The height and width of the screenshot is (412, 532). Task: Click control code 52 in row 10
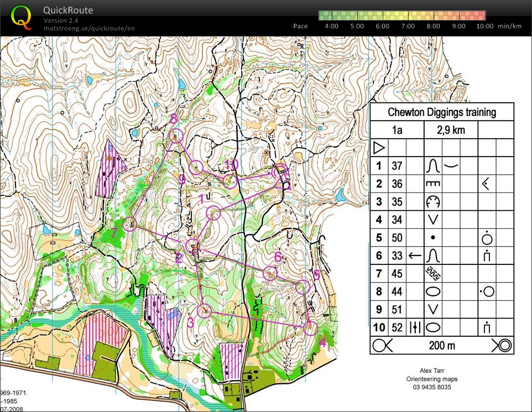pyautogui.click(x=397, y=327)
